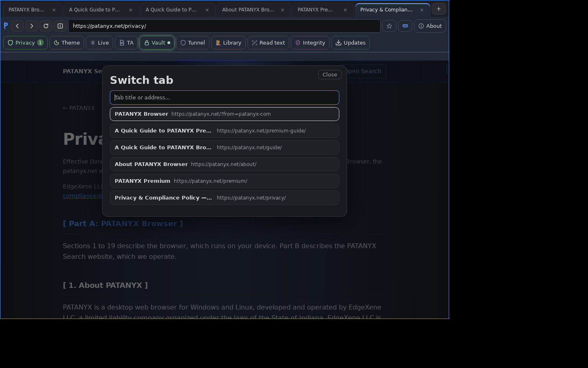Select PATANYX Browser in switch list

[x=225, y=114]
